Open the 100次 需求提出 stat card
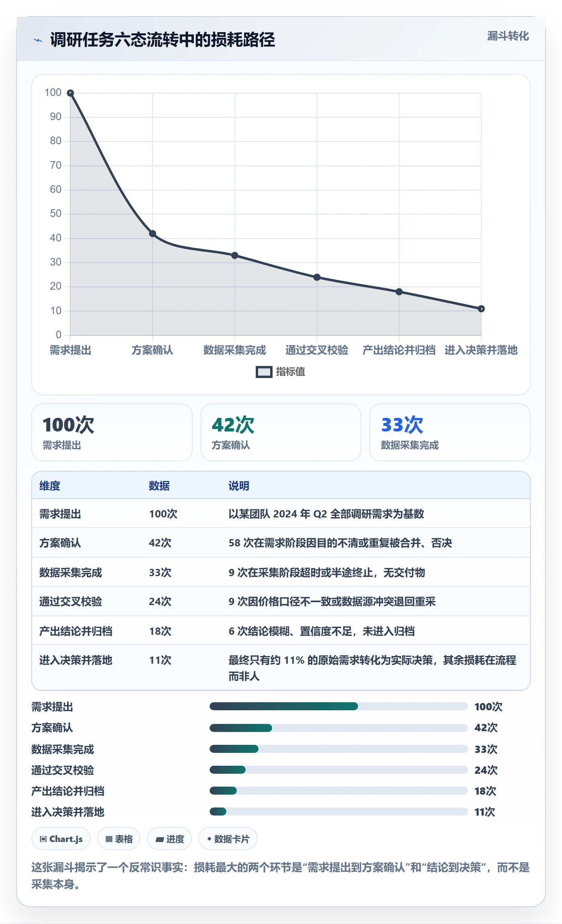Screen dimensions: 562x924 click(112, 432)
